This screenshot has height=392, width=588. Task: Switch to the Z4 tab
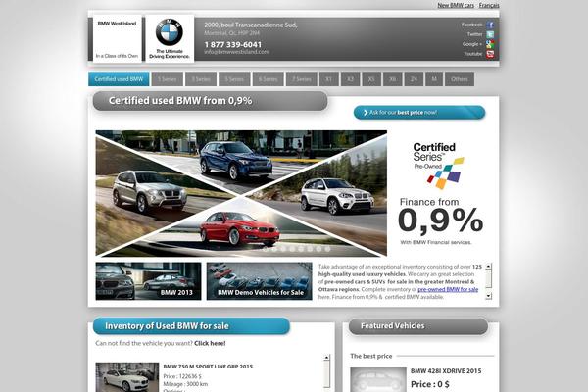(414, 79)
